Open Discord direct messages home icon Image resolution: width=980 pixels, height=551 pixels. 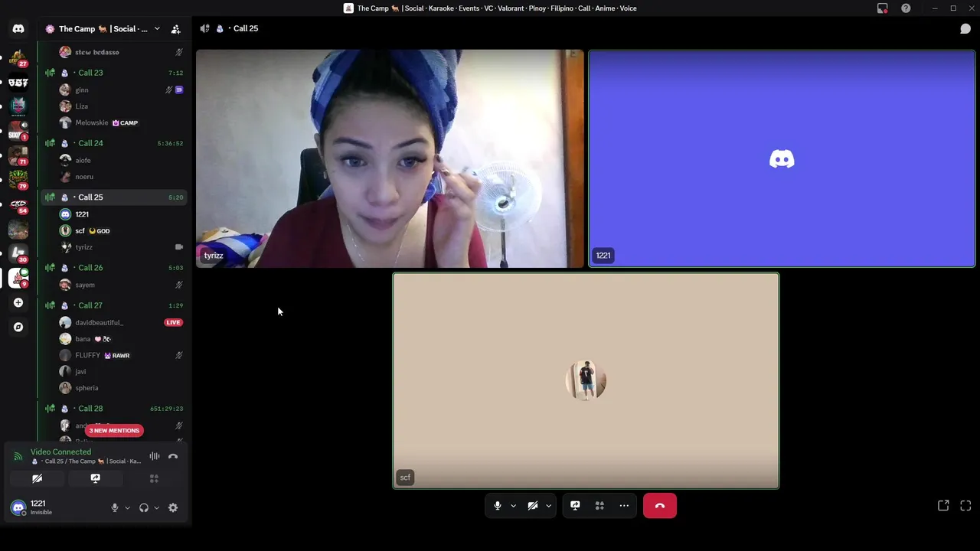click(18, 29)
